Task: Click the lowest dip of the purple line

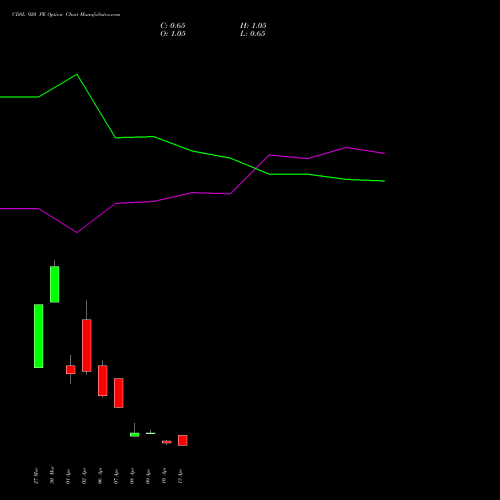Action: pos(77,232)
